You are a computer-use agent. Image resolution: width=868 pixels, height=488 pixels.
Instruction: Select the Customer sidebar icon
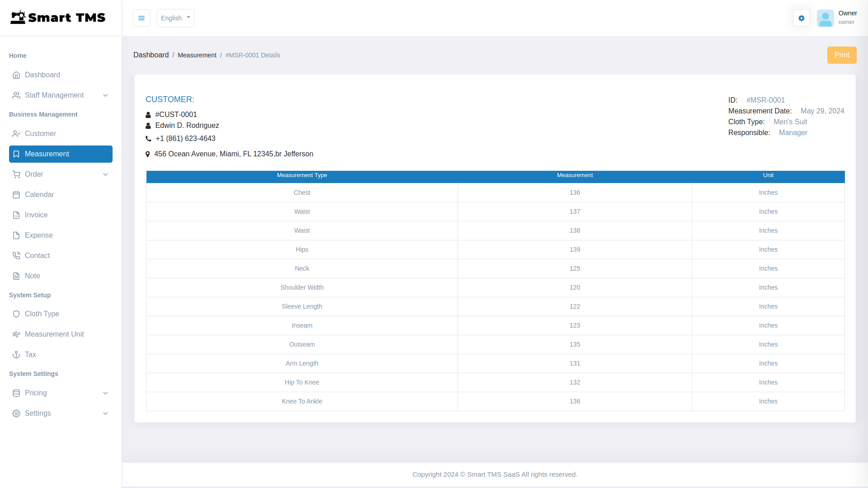16,134
